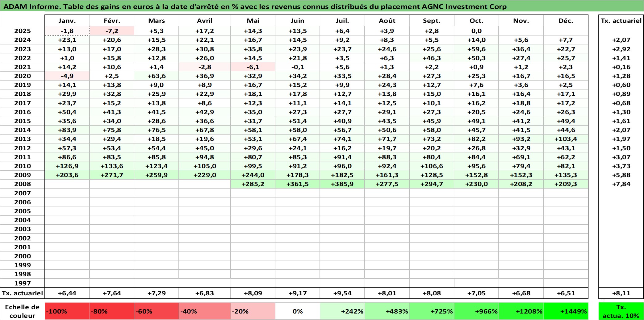
Task: Click the +50,4 cell in 2016 row
Action: [x=67, y=112]
